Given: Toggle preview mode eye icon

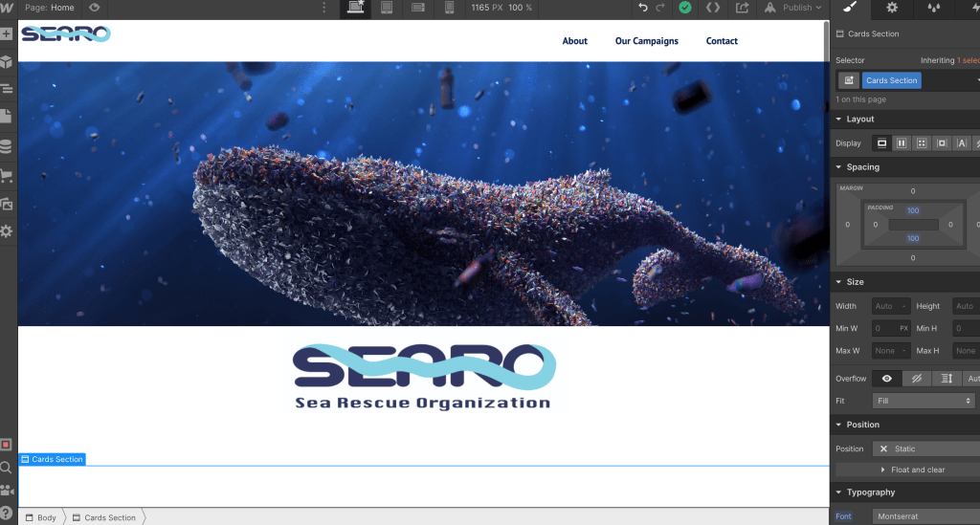Looking at the screenshot, I should point(94,8).
